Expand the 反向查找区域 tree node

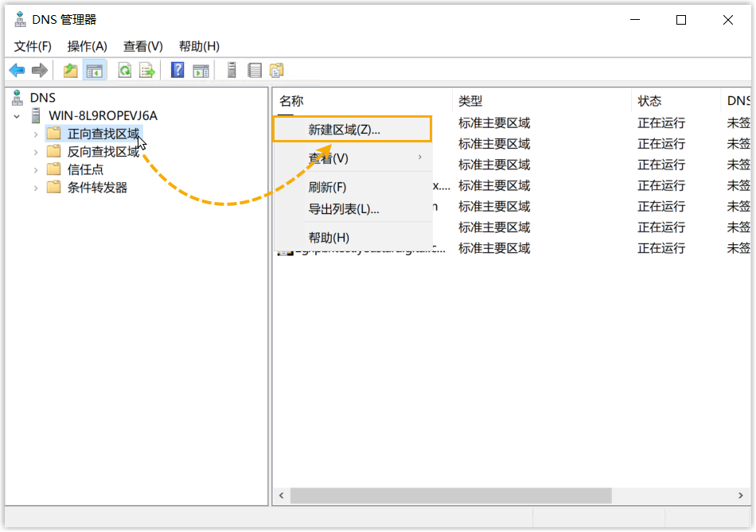pyautogui.click(x=36, y=152)
